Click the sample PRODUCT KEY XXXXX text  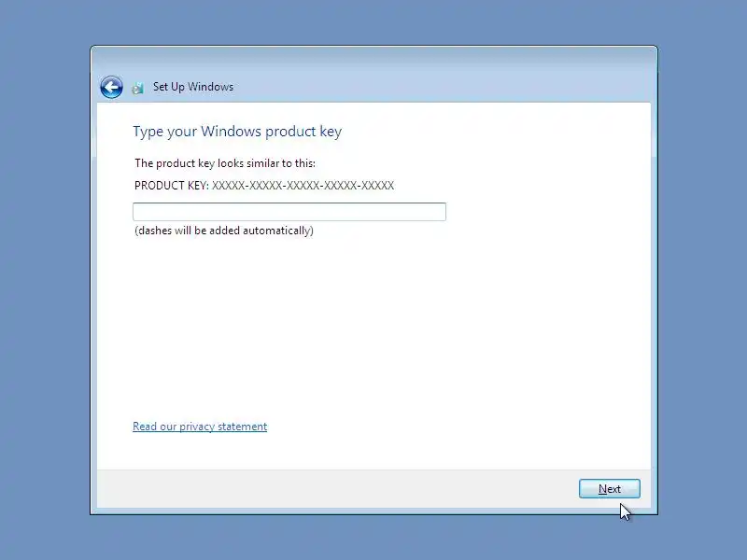tap(264, 185)
